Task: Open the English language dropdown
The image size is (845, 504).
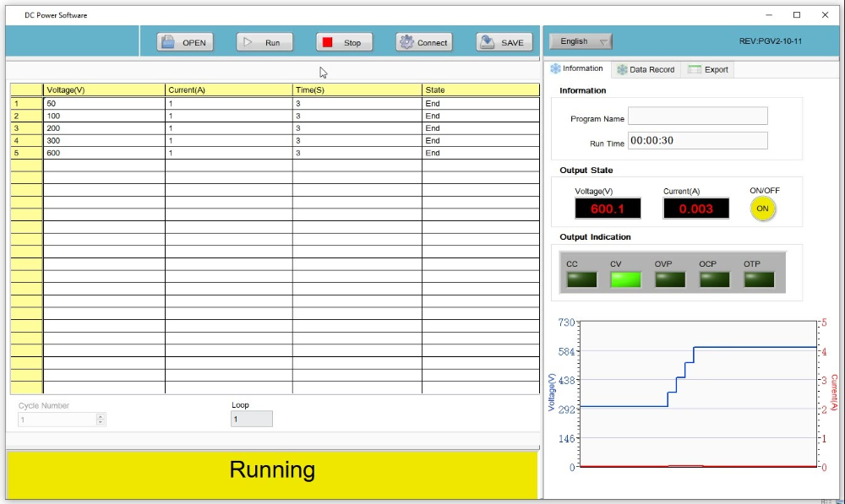Action: tap(580, 41)
